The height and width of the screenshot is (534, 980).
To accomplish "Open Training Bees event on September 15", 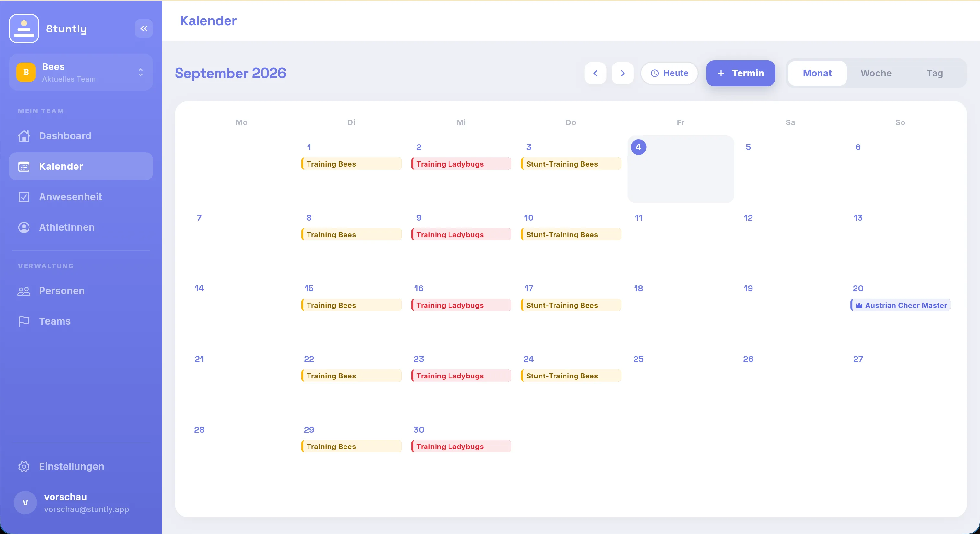I will point(352,305).
